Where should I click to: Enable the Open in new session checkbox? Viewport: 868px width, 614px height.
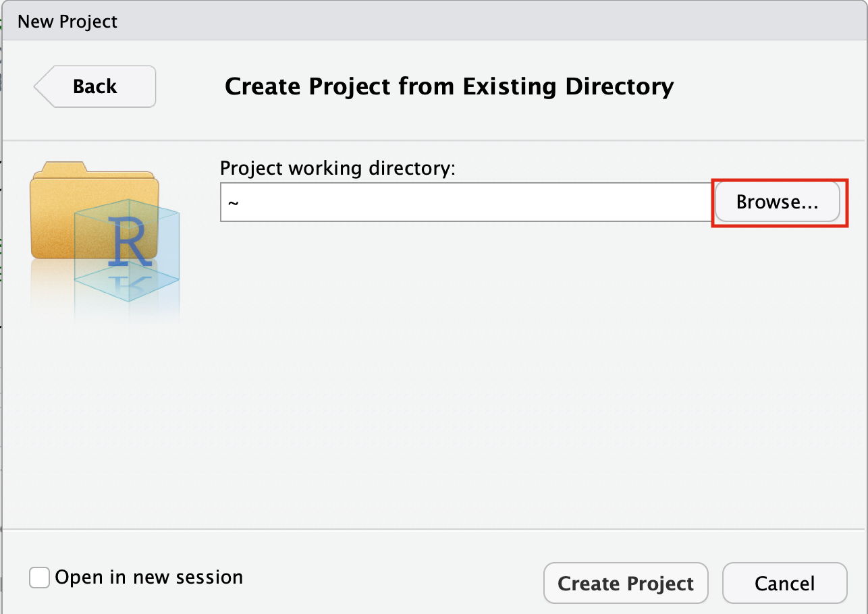point(40,578)
